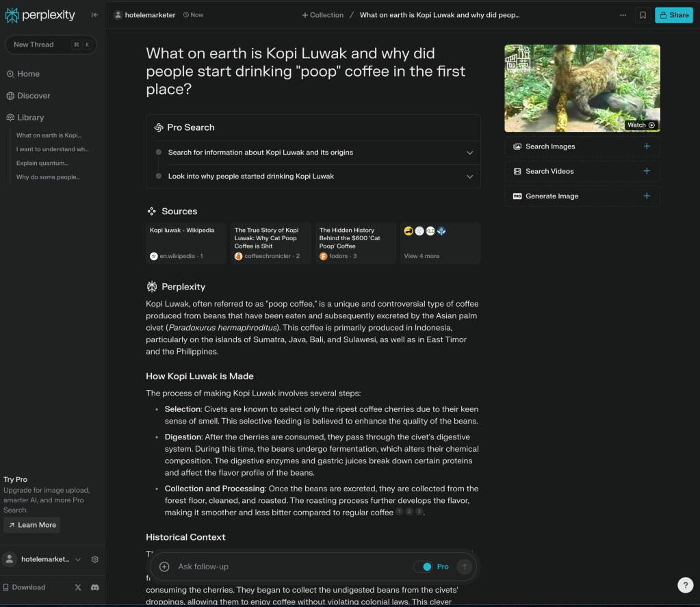
Task: Start a New Thread
Action: (51, 44)
